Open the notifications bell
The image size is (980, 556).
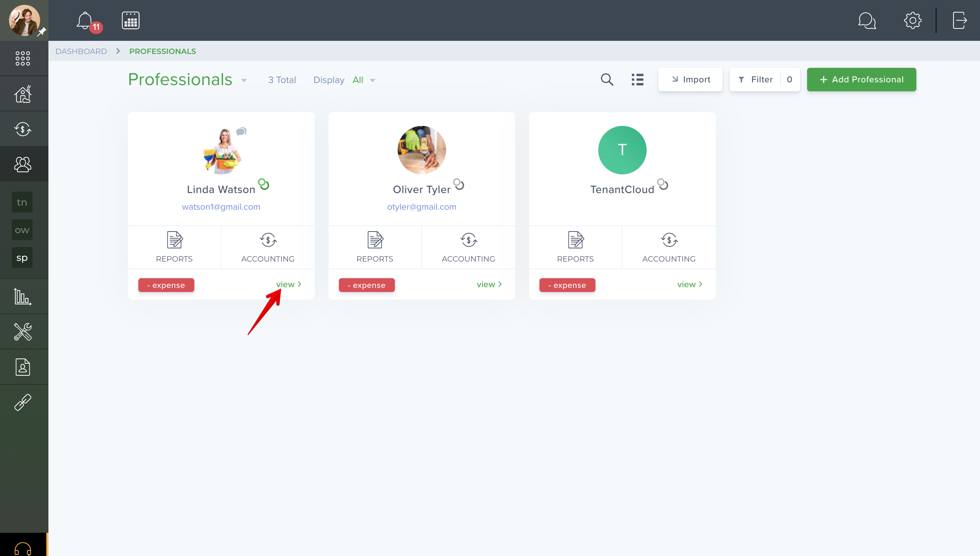click(x=85, y=21)
